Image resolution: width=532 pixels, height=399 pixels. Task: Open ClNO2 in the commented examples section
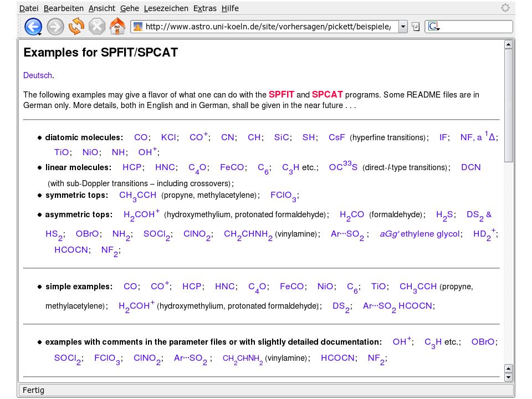tap(147, 359)
